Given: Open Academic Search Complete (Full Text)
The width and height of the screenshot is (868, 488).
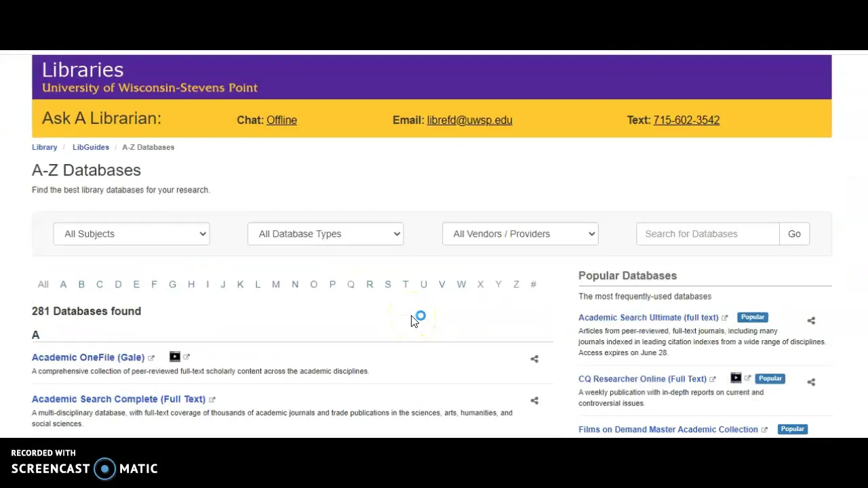Looking at the screenshot, I should point(119,399).
